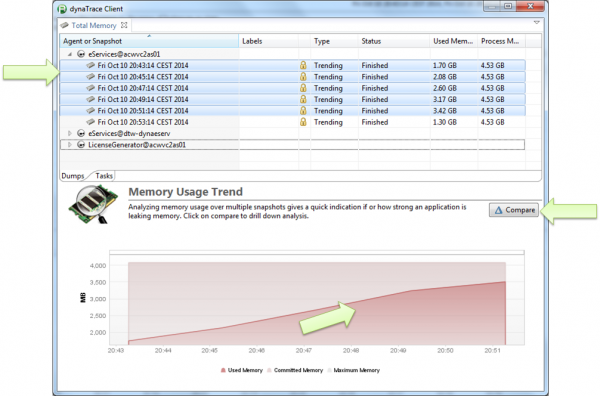Click the dynaTrace Client application logo icon

click(62, 8)
